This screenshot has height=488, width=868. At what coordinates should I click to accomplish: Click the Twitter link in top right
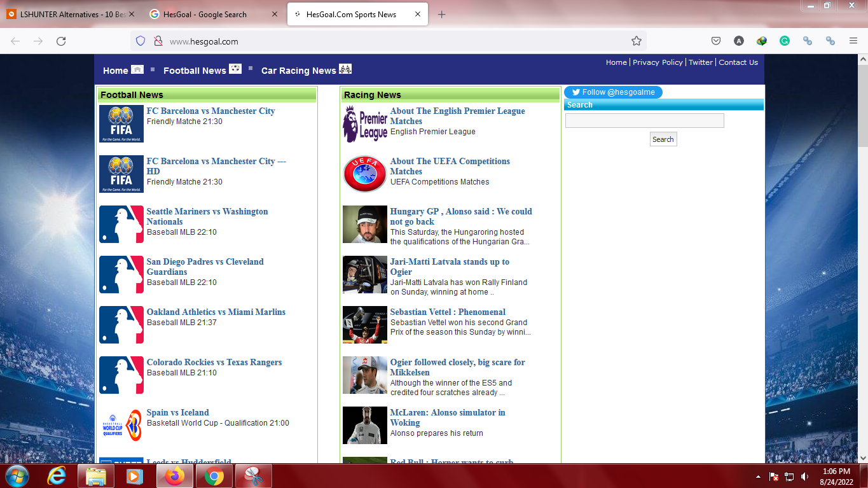coord(701,62)
